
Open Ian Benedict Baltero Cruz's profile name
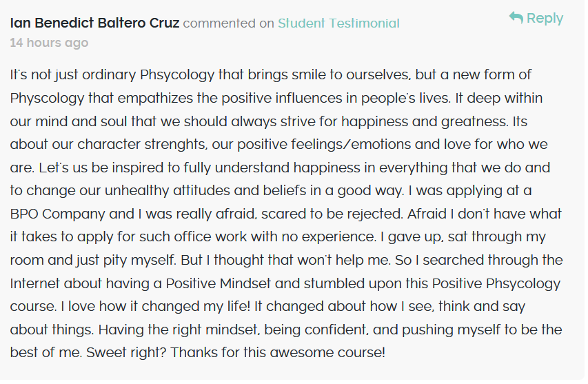click(x=94, y=23)
